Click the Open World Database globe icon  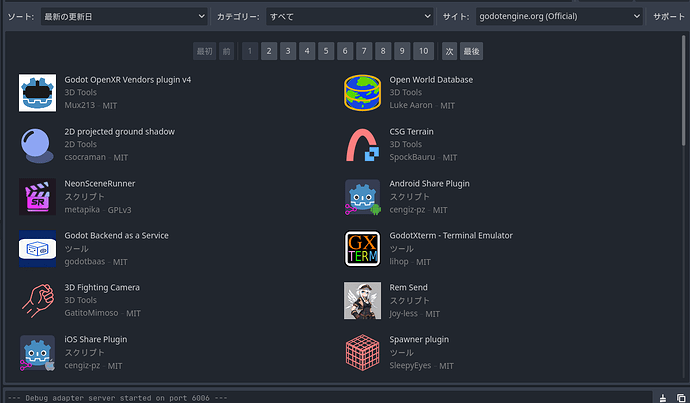click(x=363, y=92)
